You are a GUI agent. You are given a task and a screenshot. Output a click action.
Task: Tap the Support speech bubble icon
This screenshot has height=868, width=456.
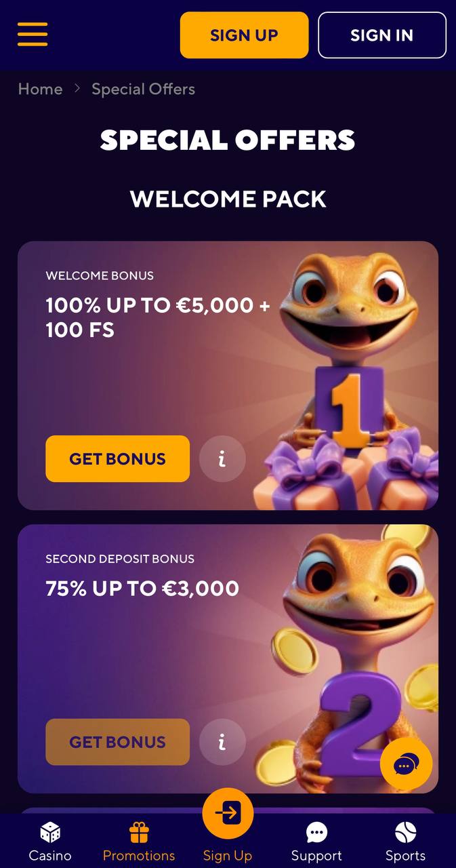click(316, 832)
